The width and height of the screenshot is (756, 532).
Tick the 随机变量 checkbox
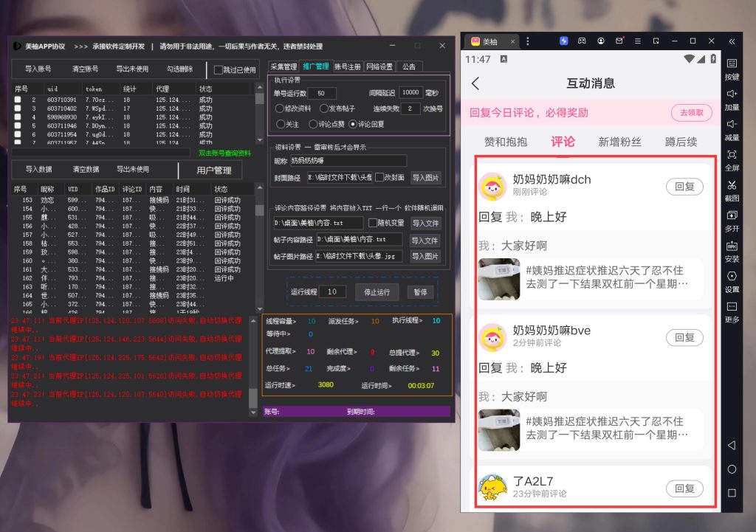tap(371, 223)
